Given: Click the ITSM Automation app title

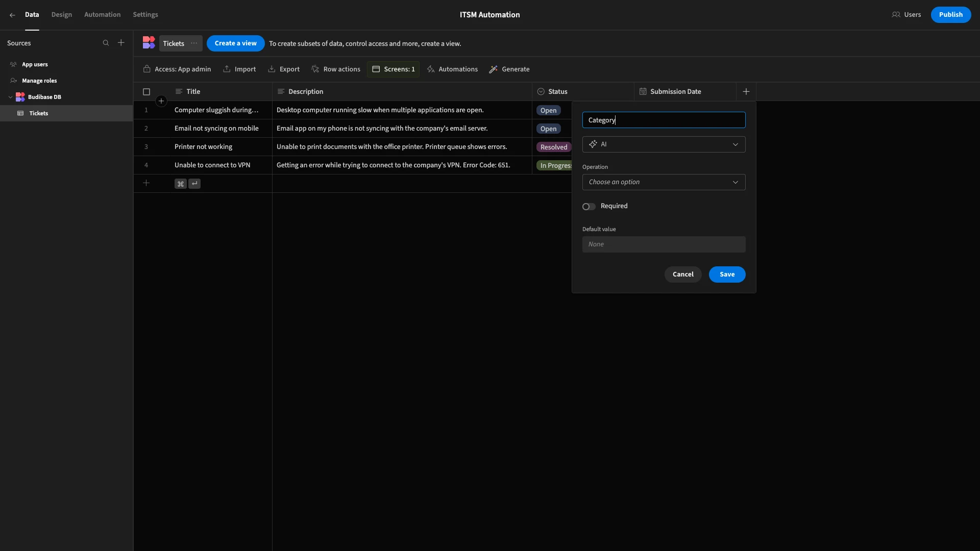Looking at the screenshot, I should (x=489, y=15).
